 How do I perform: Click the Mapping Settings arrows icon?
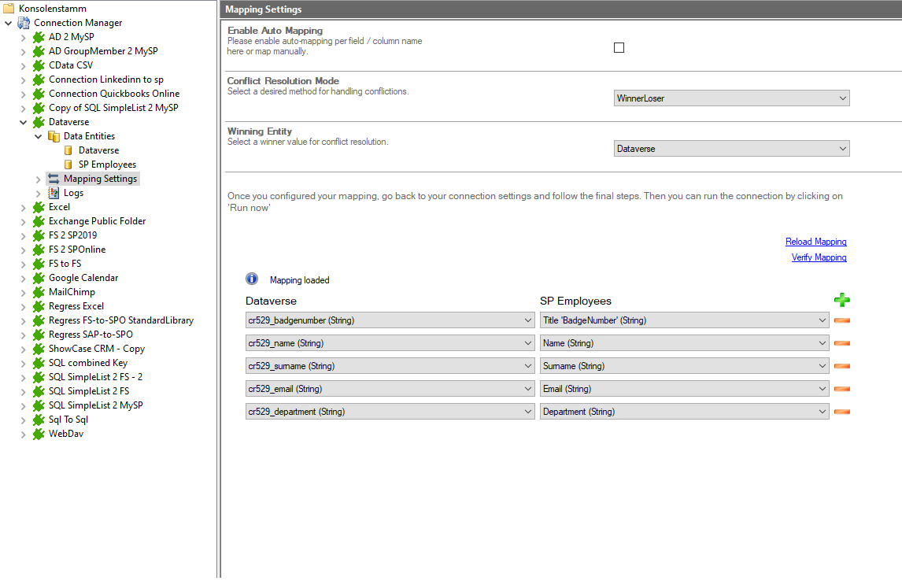(x=54, y=179)
